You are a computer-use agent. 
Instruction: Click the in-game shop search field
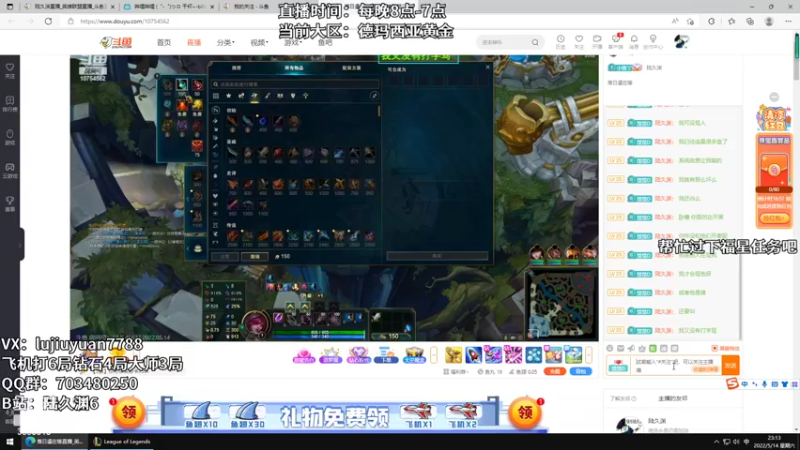pyautogui.click(x=295, y=84)
